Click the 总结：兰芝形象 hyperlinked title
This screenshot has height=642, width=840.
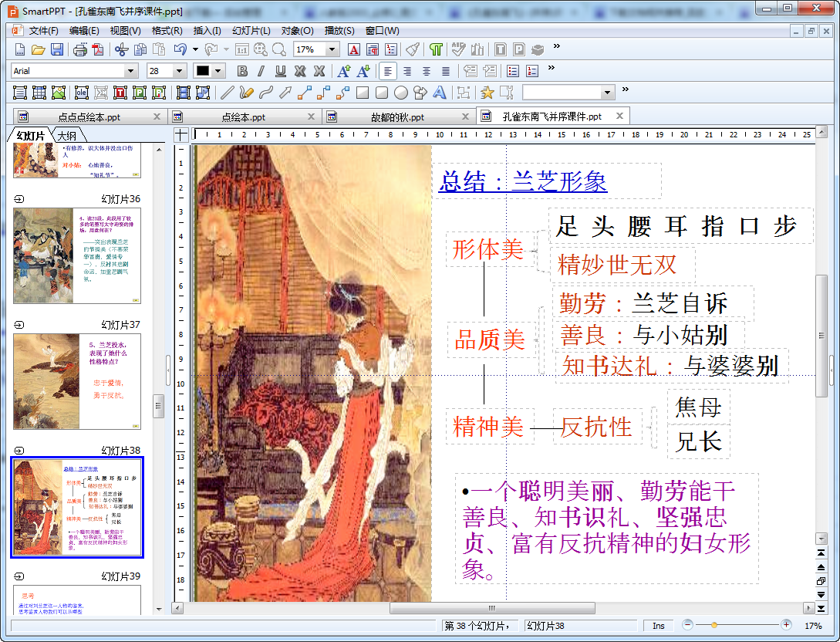(523, 181)
